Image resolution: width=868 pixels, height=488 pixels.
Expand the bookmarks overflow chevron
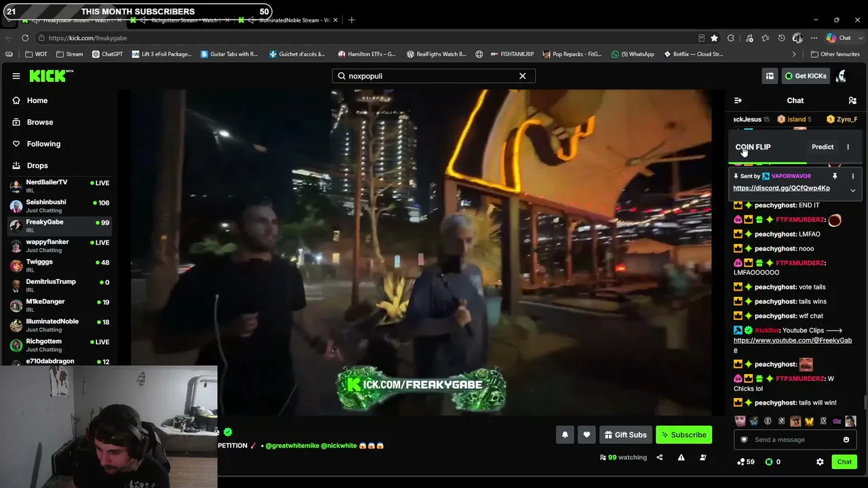click(x=794, y=54)
